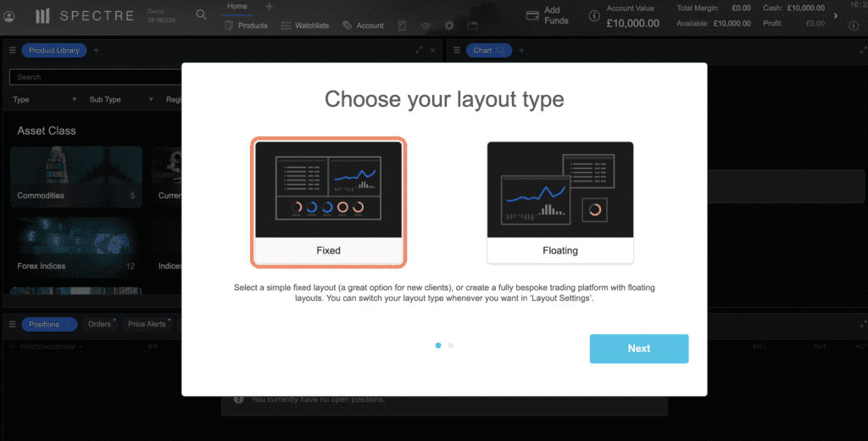868x441 pixels.
Task: Click the document icon after Account
Action: 402,25
